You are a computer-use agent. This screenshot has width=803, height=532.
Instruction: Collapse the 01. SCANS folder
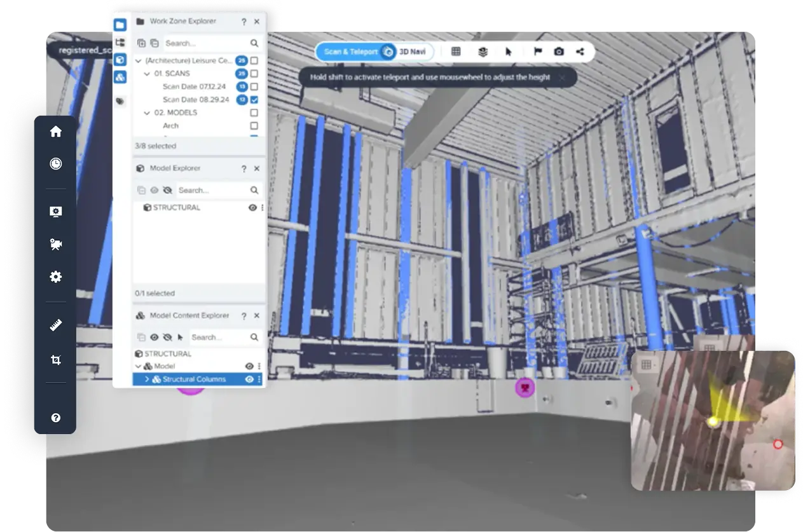[x=148, y=74]
